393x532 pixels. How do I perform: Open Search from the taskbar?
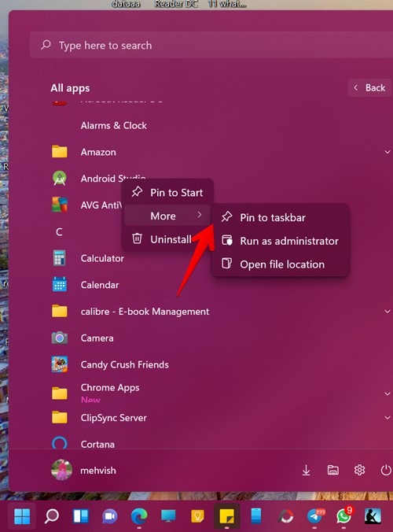tap(52, 516)
